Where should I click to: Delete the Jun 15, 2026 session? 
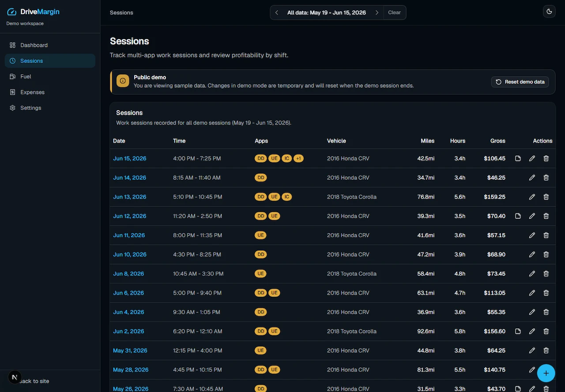(x=546, y=158)
